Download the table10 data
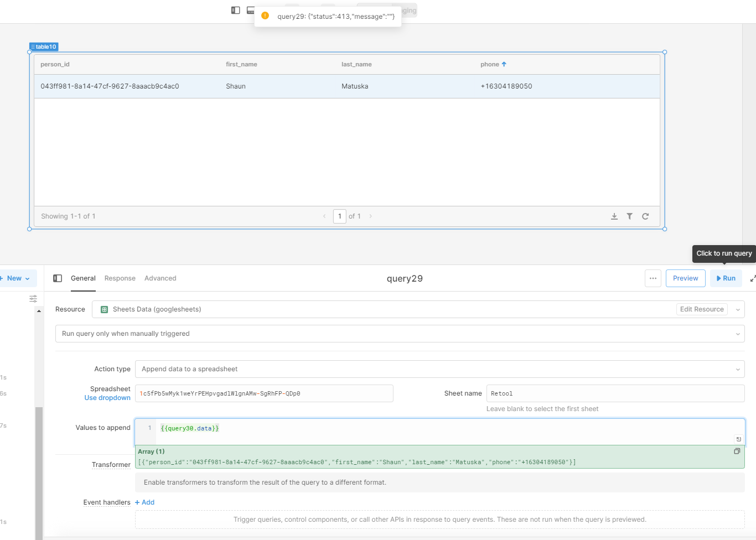Image resolution: width=756 pixels, height=540 pixels. tap(614, 216)
